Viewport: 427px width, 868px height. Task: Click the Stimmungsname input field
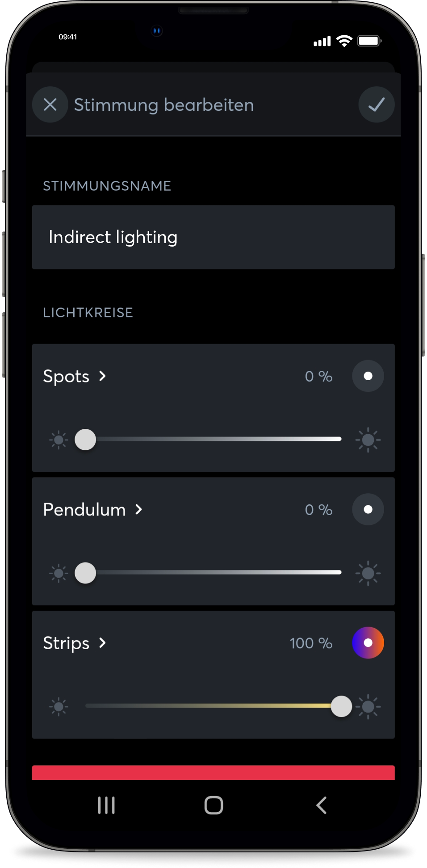click(x=213, y=237)
